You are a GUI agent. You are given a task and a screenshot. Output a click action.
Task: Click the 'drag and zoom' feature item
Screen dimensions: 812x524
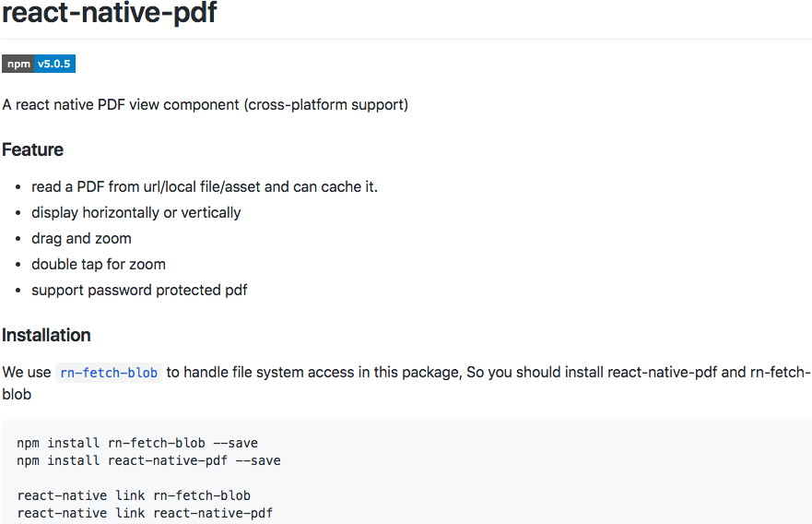click(x=81, y=238)
